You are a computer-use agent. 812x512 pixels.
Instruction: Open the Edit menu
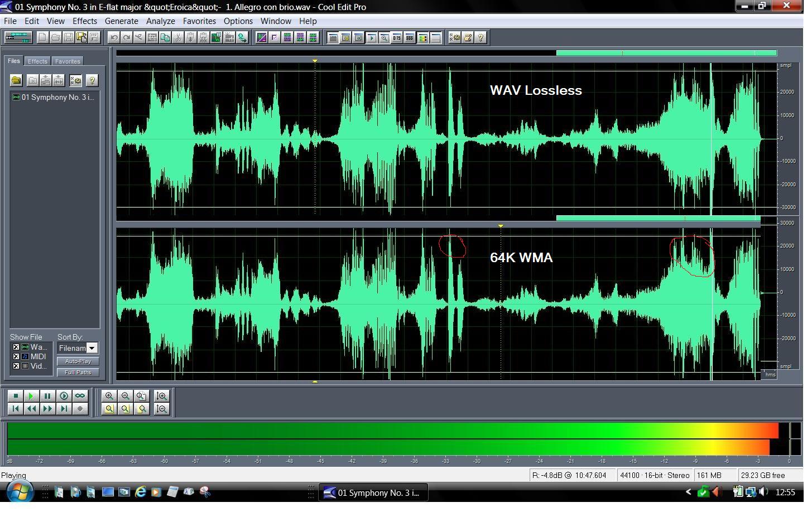point(32,21)
